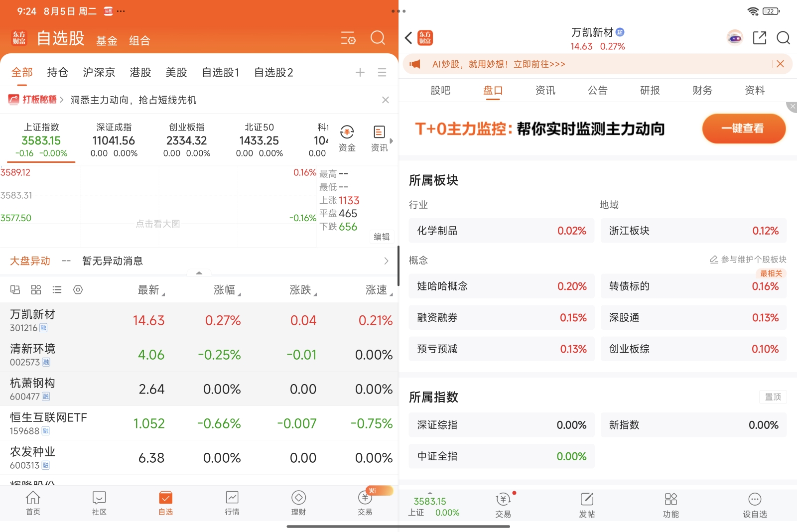Tap the search magnifier in watchlist header
797x532 pixels.
point(378,38)
